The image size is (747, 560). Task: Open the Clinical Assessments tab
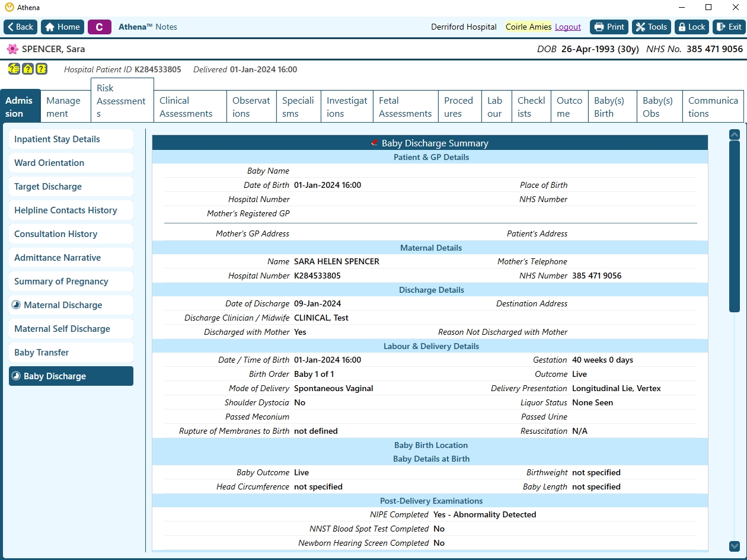click(x=190, y=107)
